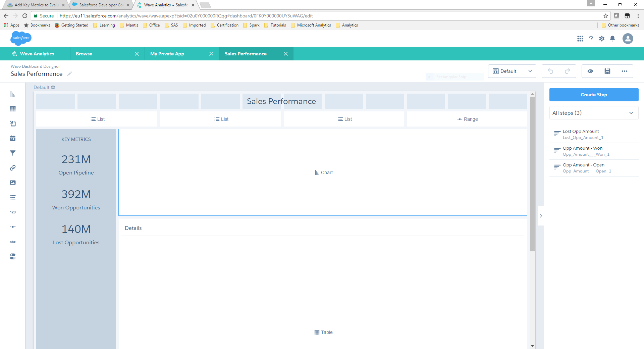Open the Chrome menu (three dots)

638,16
